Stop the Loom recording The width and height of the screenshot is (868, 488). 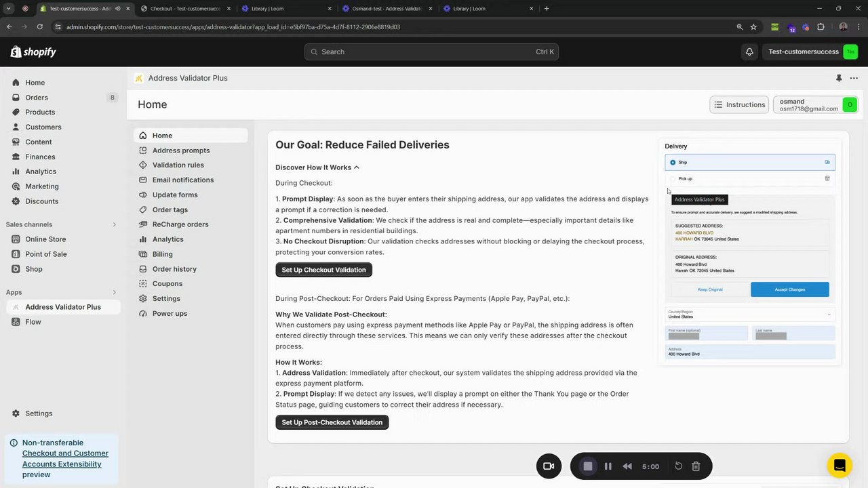tap(588, 466)
